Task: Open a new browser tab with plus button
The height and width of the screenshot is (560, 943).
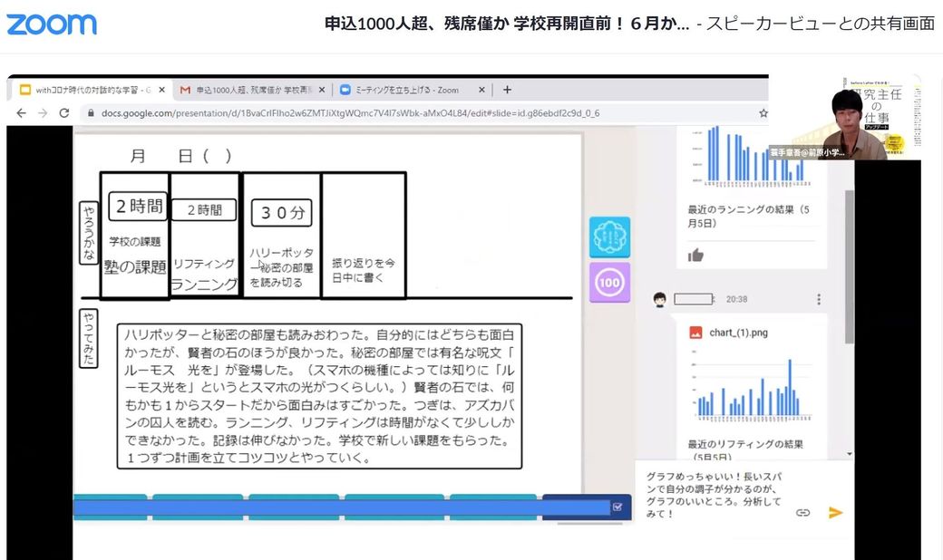Action: (507, 90)
